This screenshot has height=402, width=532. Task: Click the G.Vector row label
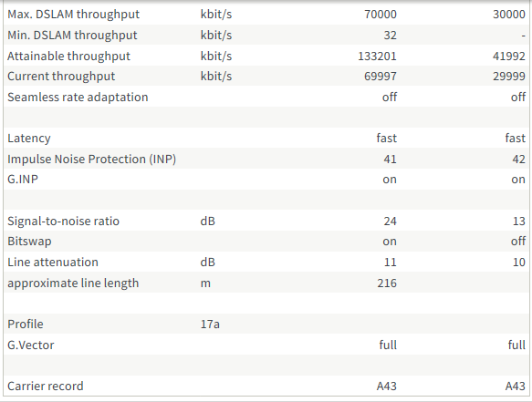[x=30, y=345]
